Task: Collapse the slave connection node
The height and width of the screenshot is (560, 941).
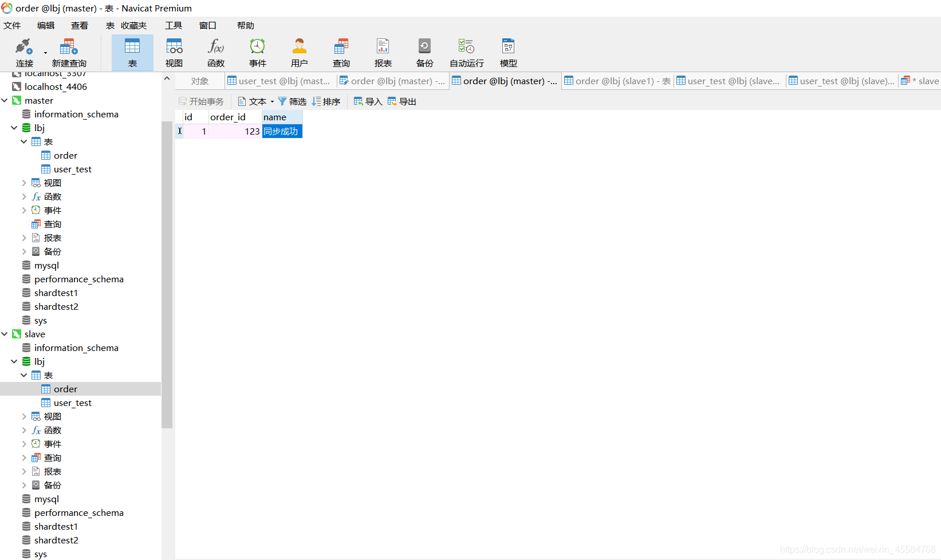Action: [x=5, y=334]
